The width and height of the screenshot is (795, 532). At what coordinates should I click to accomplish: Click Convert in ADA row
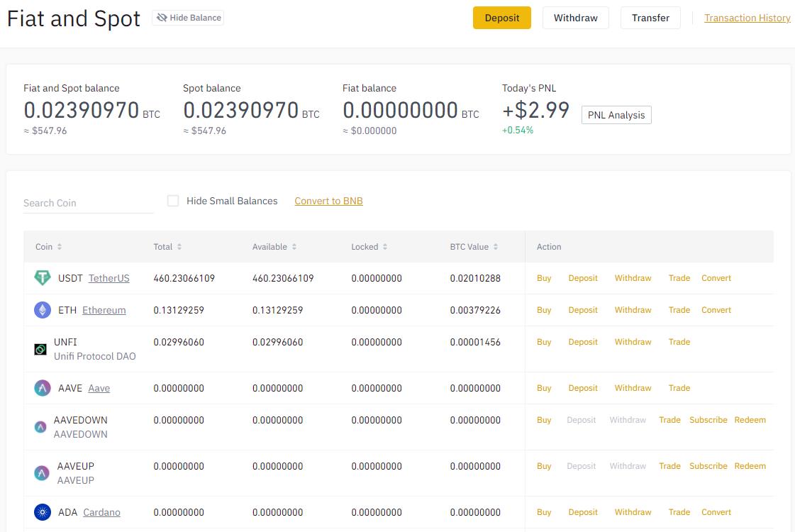[716, 512]
